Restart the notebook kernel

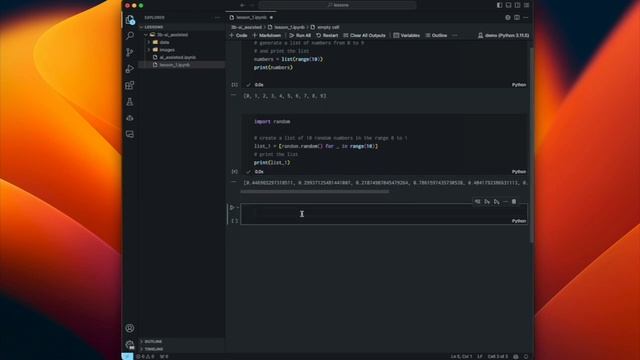pos(327,36)
